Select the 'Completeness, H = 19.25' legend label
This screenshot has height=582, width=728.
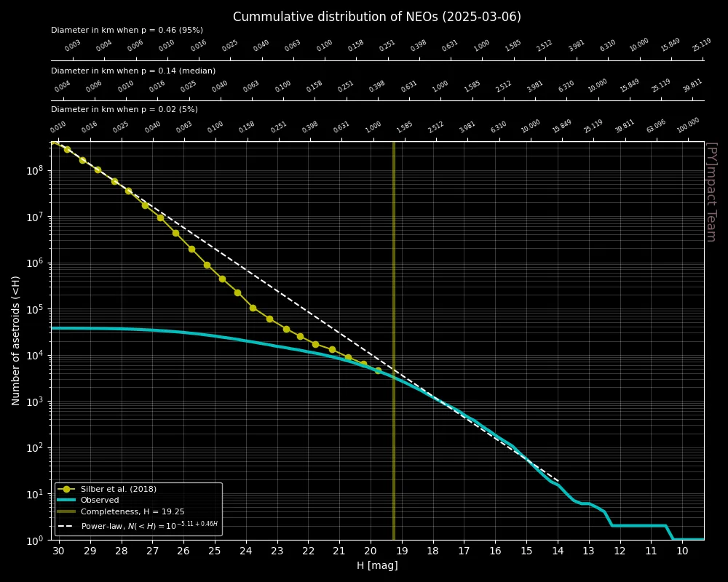[132, 512]
